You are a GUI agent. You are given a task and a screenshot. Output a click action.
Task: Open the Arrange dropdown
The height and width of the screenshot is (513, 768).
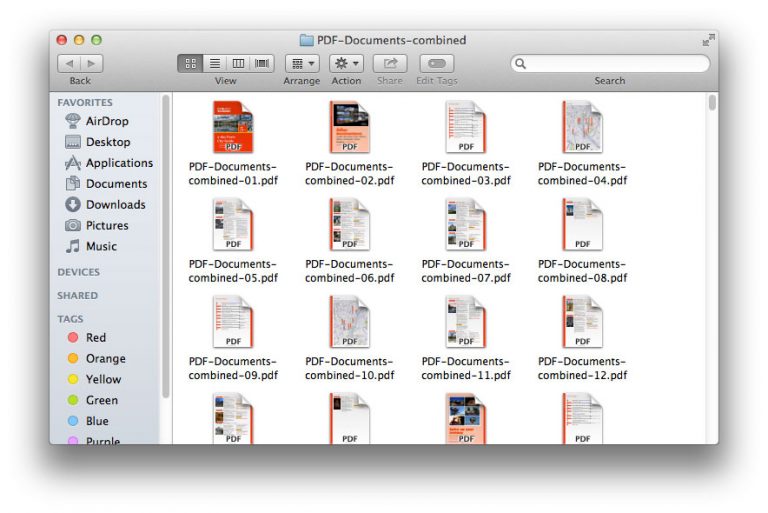[x=302, y=63]
